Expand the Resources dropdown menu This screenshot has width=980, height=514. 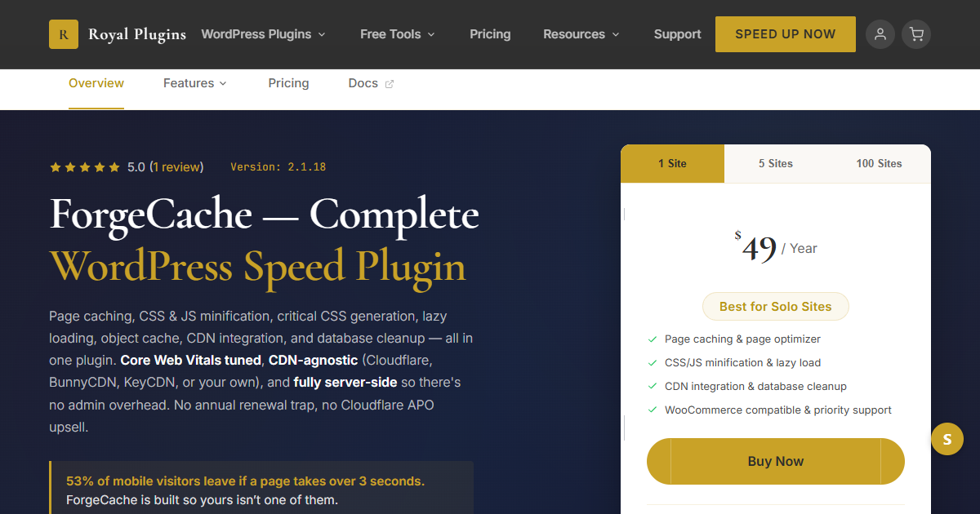click(x=581, y=34)
